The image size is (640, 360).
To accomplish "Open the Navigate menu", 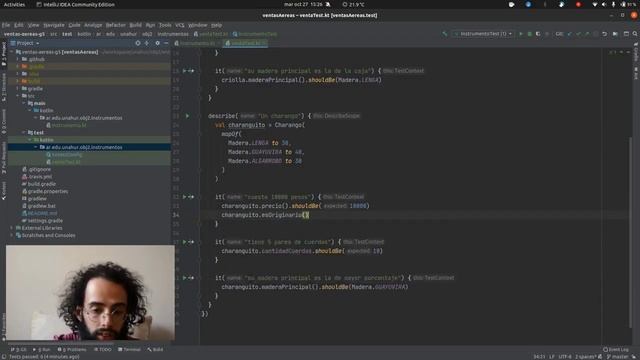I will click(x=54, y=25).
